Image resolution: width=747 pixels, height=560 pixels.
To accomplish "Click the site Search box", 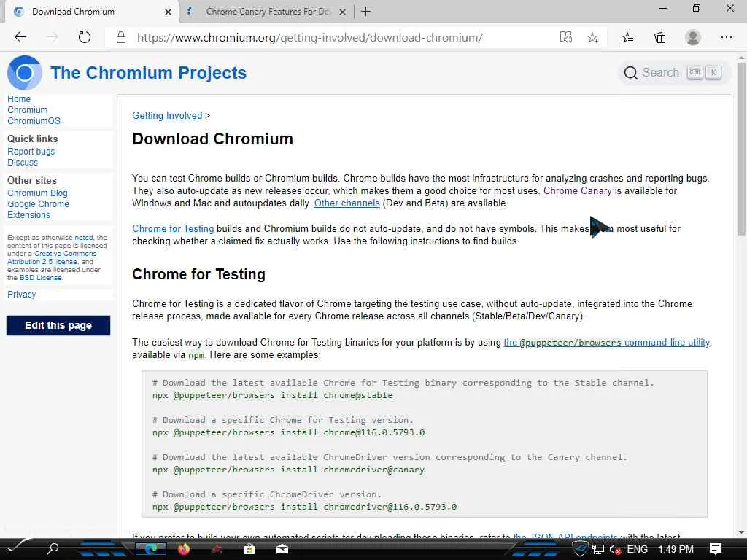I will (x=673, y=72).
